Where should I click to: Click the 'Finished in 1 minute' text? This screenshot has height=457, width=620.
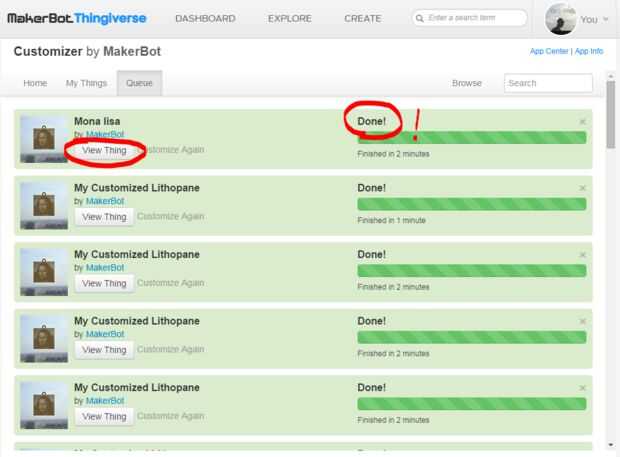pyautogui.click(x=391, y=220)
